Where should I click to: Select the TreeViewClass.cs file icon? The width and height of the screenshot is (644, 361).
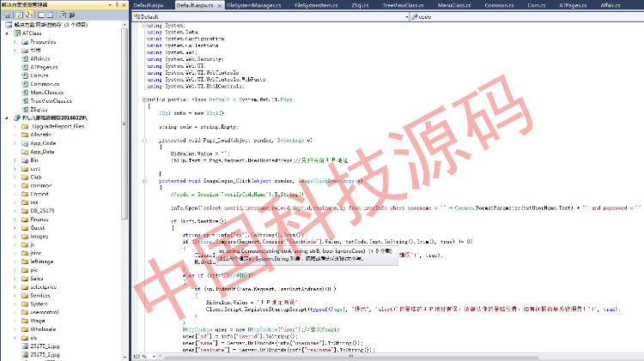point(25,101)
